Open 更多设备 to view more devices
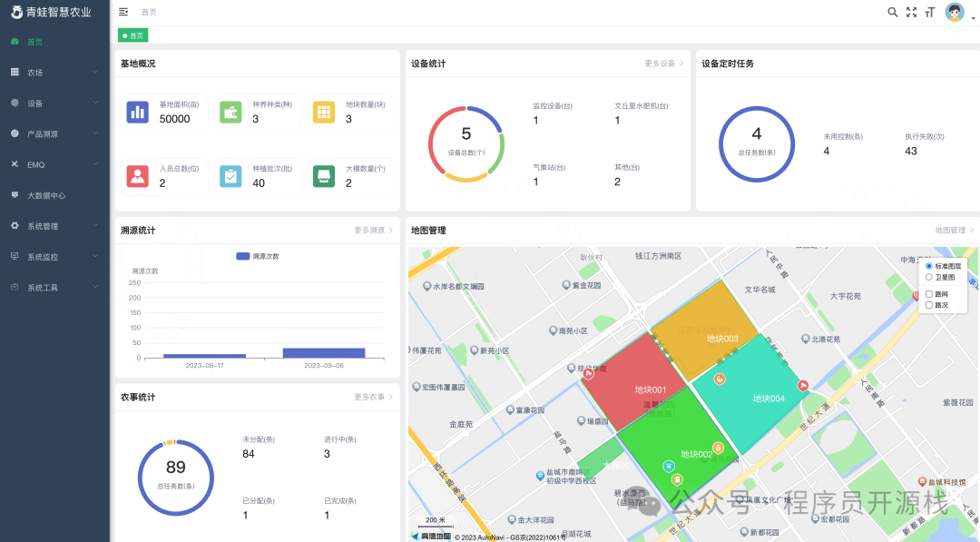The height and width of the screenshot is (542, 980). coord(662,63)
